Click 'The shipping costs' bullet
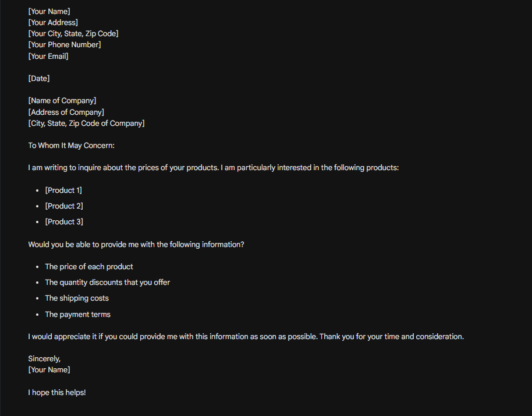This screenshot has height=416, width=532. click(x=77, y=298)
